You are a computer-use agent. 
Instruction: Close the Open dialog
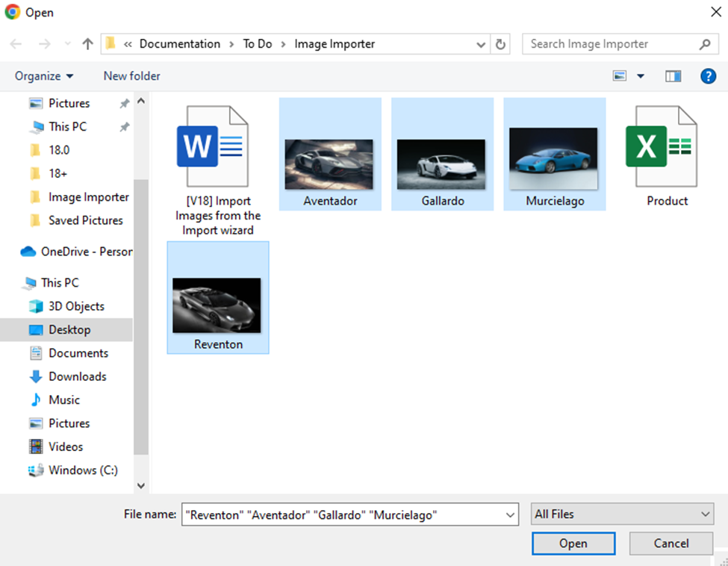click(x=716, y=12)
